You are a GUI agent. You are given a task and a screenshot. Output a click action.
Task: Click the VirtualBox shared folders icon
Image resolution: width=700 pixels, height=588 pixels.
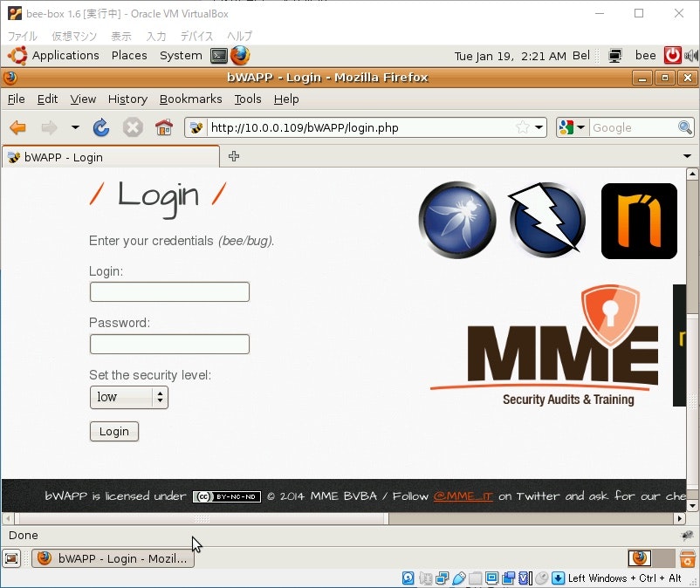[475, 578]
